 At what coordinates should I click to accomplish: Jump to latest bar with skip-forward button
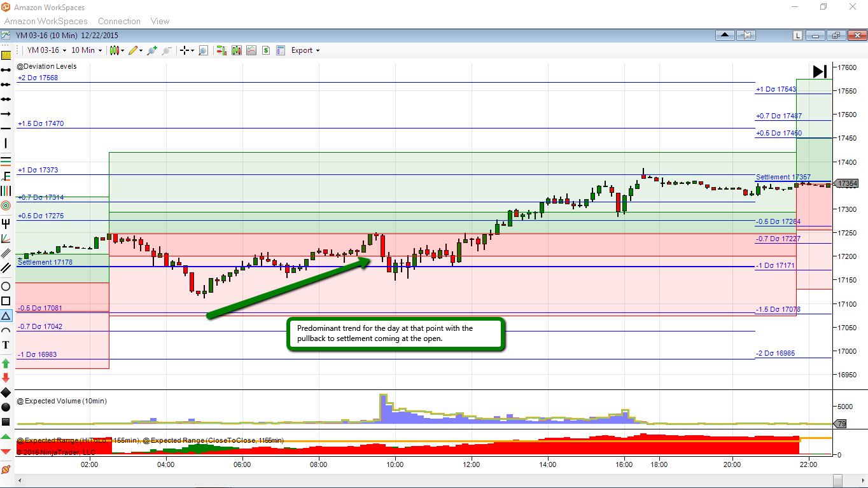[820, 71]
